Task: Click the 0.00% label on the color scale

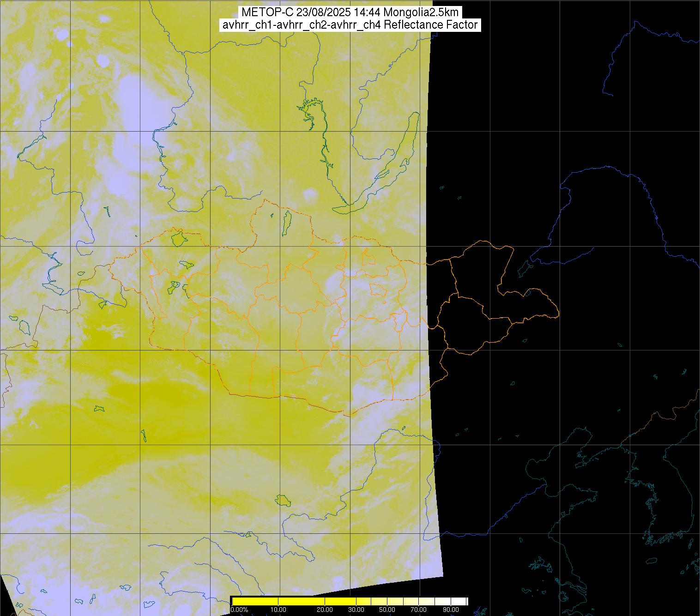Action: [239, 610]
